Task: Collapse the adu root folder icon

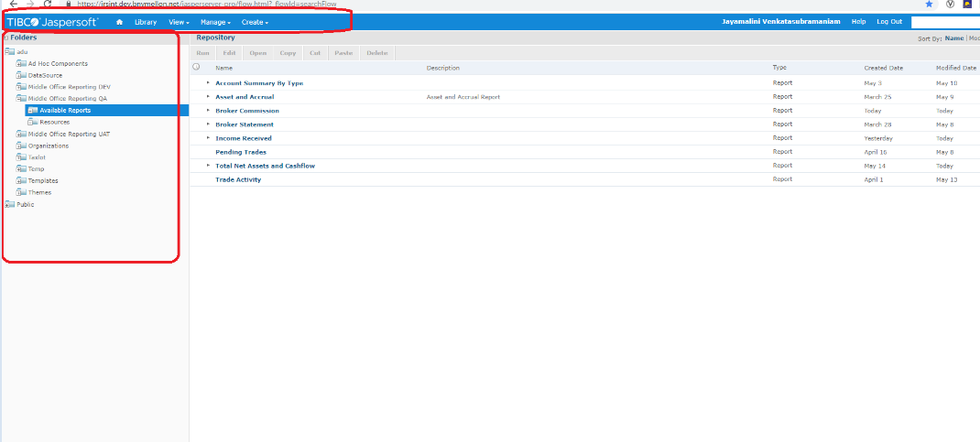Action: click(9, 52)
